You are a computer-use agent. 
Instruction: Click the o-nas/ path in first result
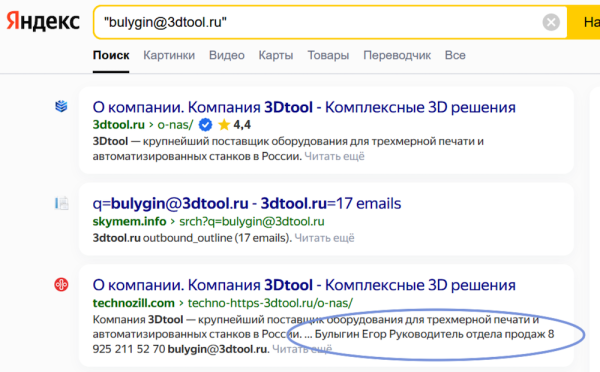(175, 125)
